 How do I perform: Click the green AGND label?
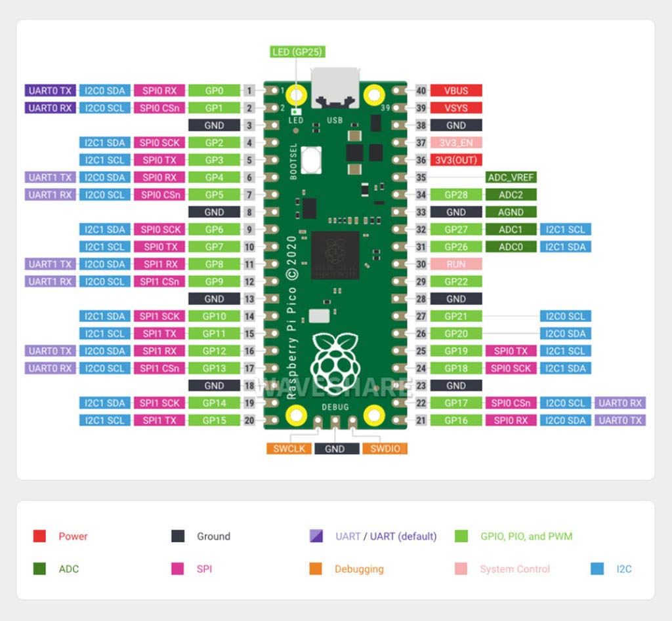[x=511, y=212]
